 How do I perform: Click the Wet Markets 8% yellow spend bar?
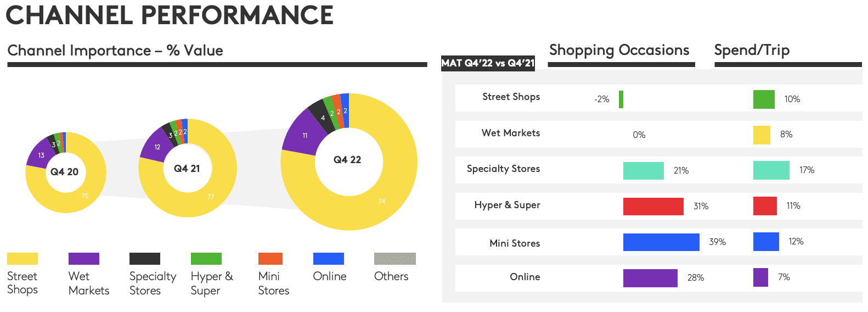[762, 135]
